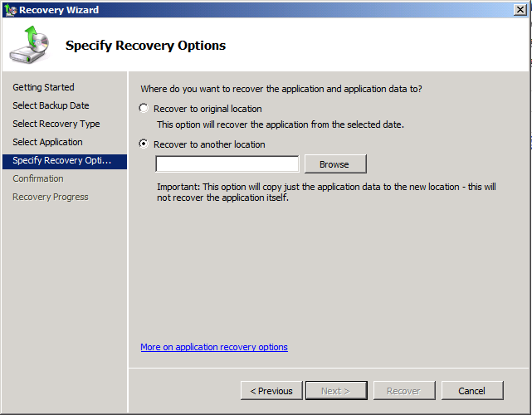Image resolution: width=532 pixels, height=415 pixels.
Task: Click the Recovery Wizard title bar text
Action: tap(59, 10)
